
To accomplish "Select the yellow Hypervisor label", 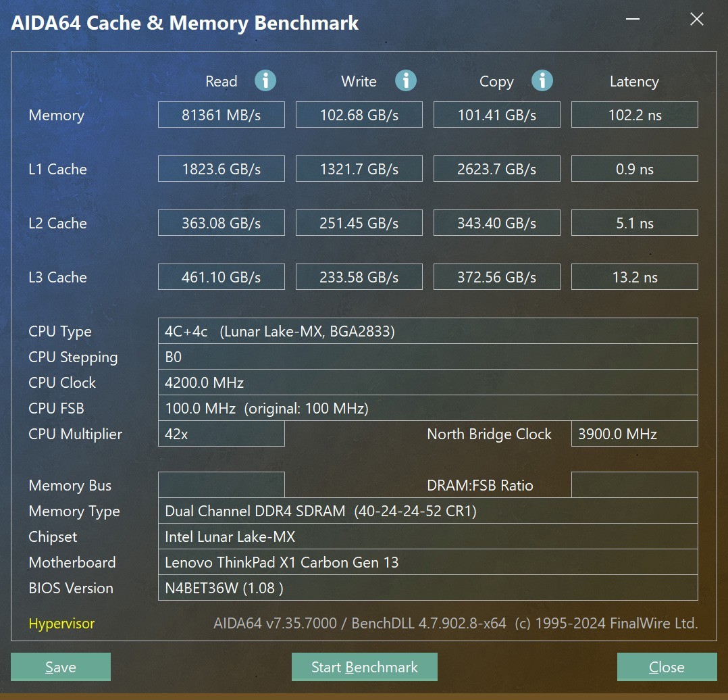I will coord(61,624).
